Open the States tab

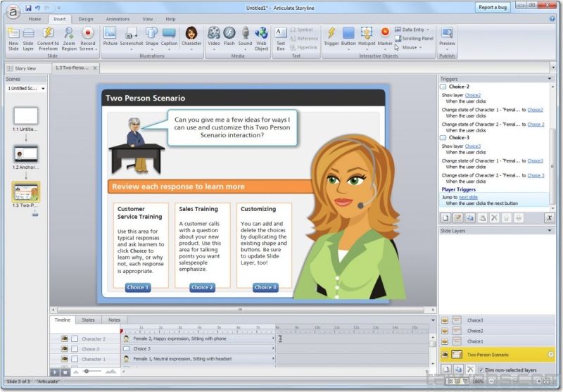click(88, 320)
